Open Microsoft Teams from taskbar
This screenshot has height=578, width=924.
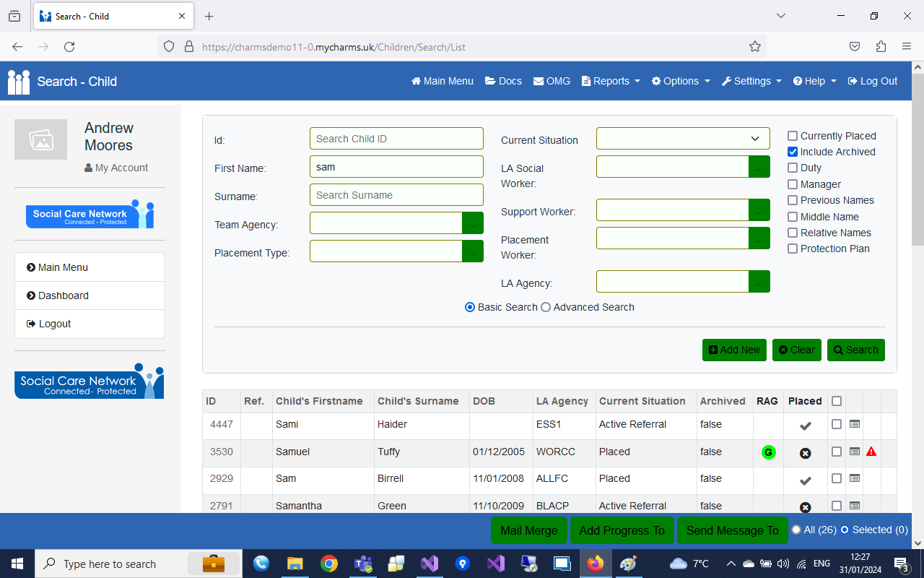click(362, 564)
